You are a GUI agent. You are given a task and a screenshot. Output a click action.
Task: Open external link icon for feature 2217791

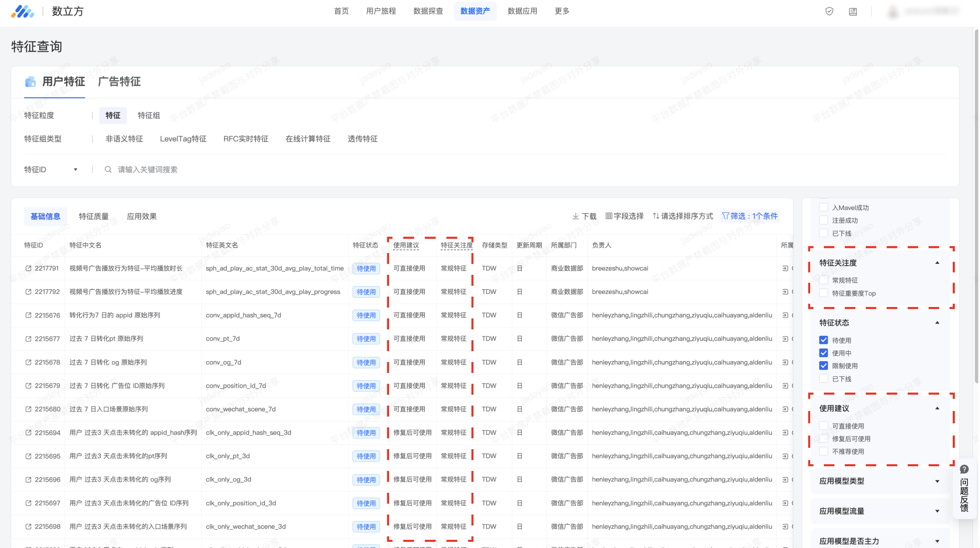click(x=28, y=268)
